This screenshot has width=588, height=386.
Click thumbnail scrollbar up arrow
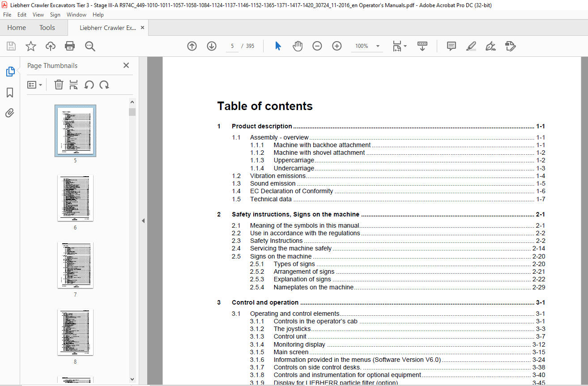pos(132,103)
